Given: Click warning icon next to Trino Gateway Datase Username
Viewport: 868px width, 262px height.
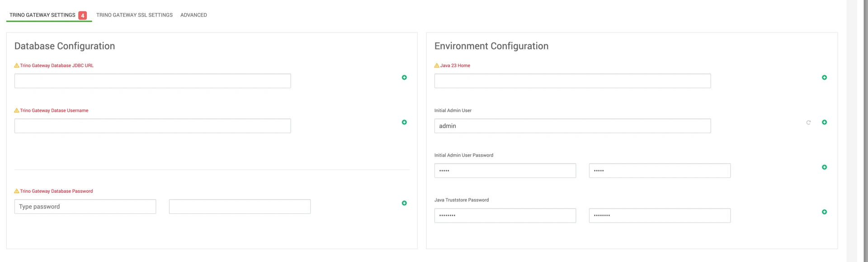Looking at the screenshot, I should click(x=17, y=110).
